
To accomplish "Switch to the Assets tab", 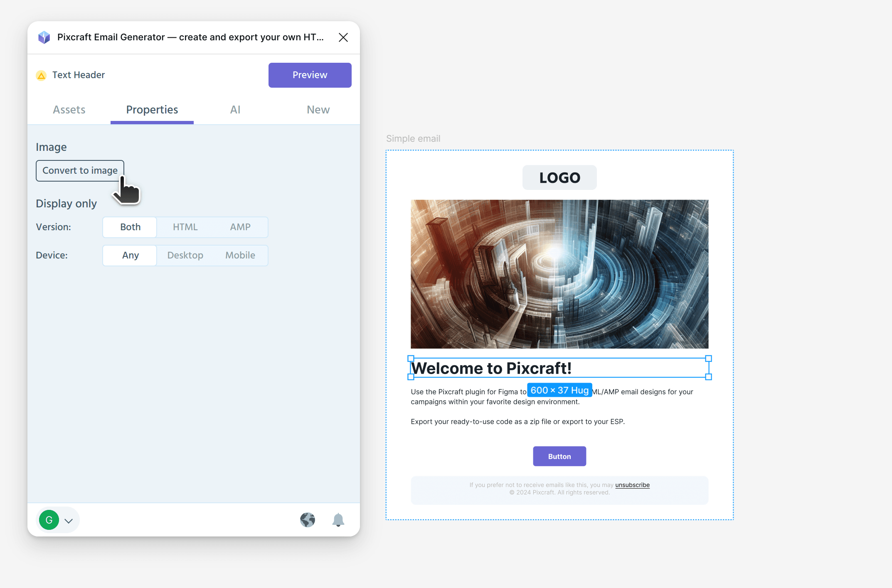I will point(69,110).
